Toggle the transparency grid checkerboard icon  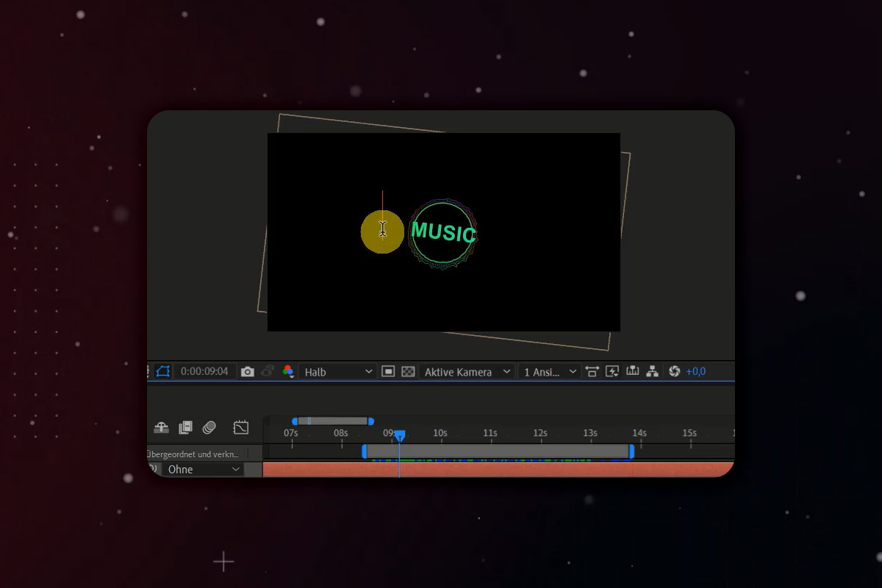[408, 372]
